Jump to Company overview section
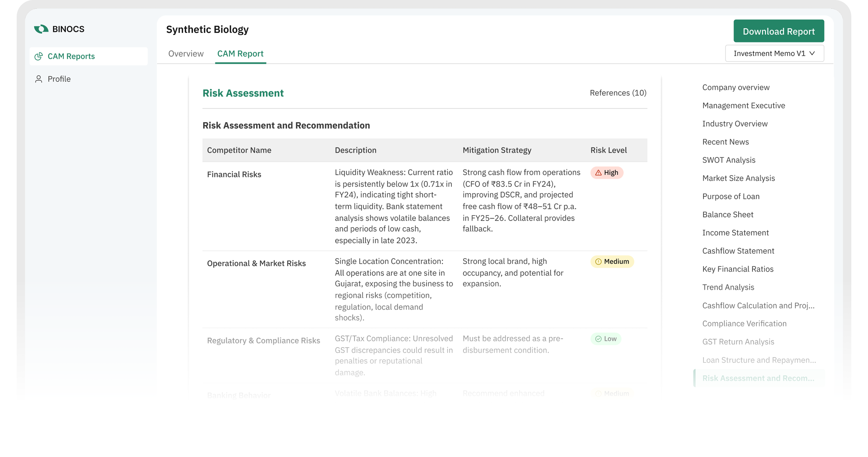The height and width of the screenshot is (457, 868). (736, 87)
